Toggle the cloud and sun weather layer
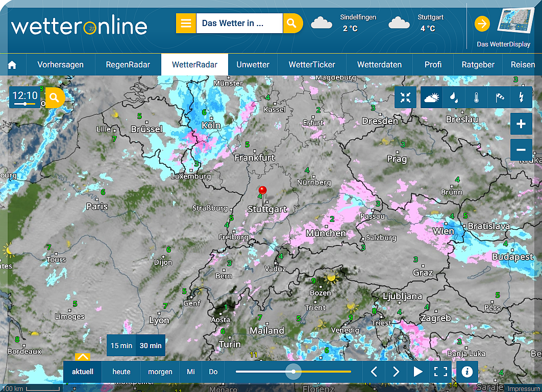 tap(431, 97)
